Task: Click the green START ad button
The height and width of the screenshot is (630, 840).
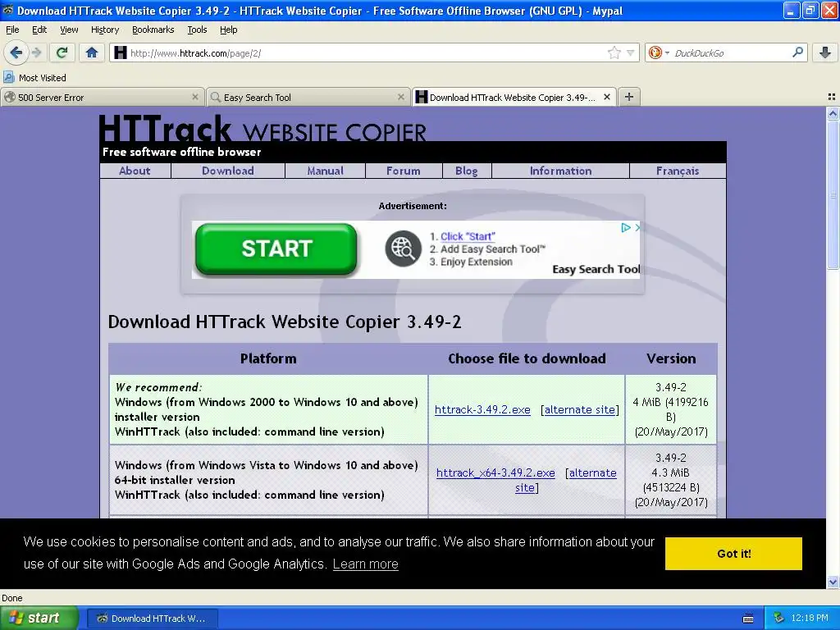Action: (x=276, y=249)
